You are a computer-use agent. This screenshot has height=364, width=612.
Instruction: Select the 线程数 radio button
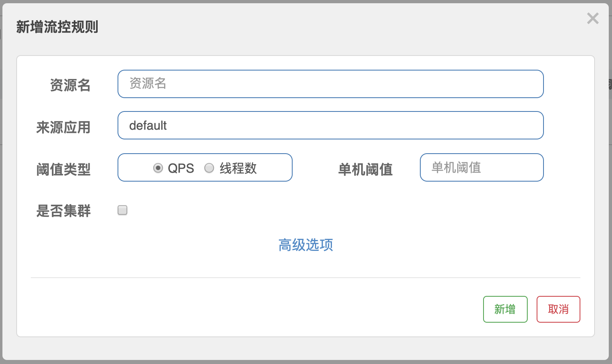click(209, 168)
